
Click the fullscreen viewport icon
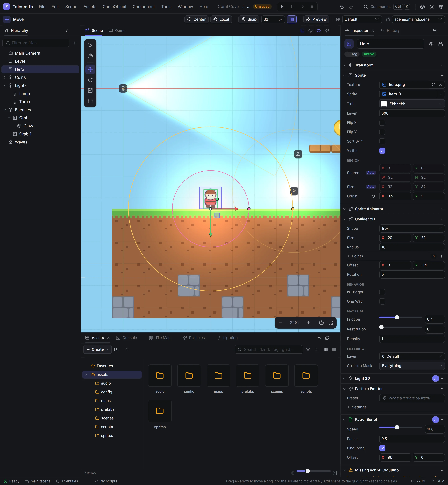[x=331, y=323]
